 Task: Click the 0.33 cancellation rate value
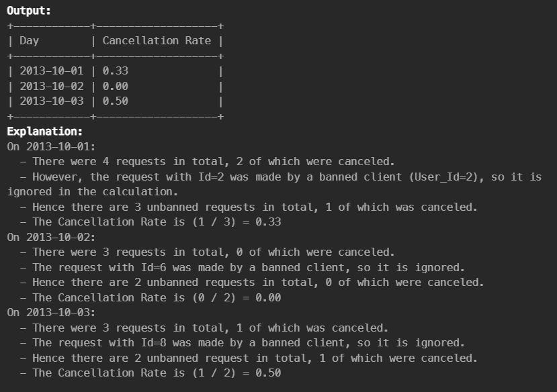[x=115, y=71]
